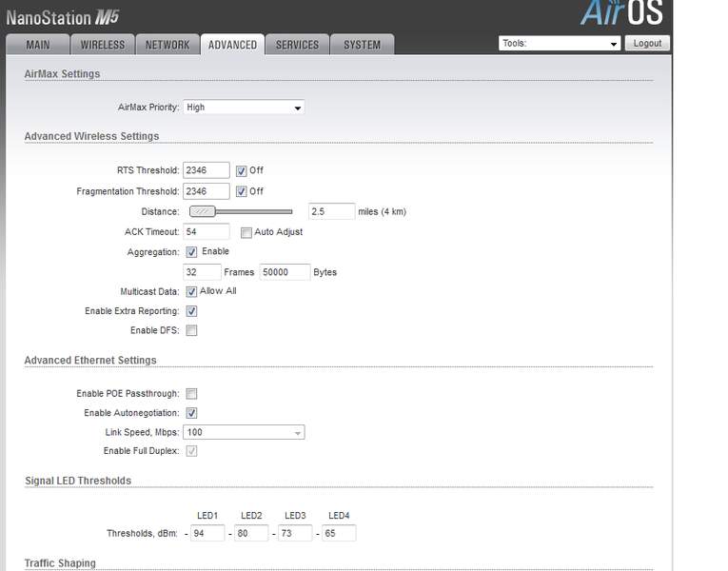
Task: Click the Traffic Shaping heading
Action: pos(60,563)
